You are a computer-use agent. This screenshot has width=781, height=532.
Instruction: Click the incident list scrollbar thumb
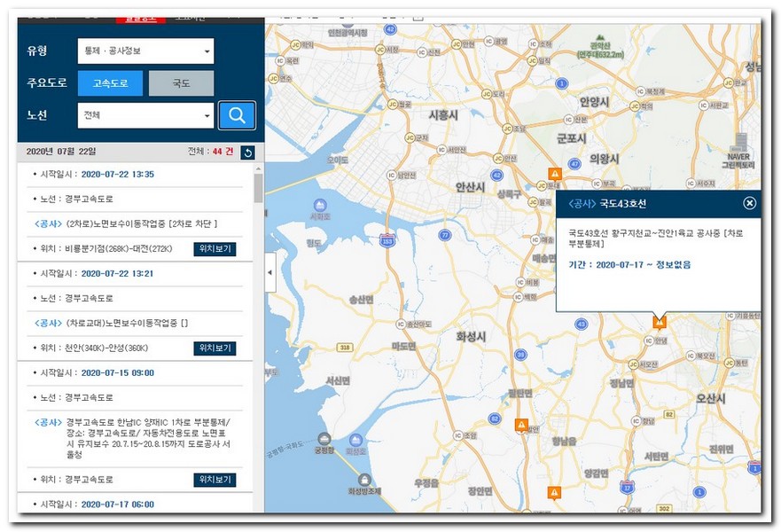tap(258, 188)
